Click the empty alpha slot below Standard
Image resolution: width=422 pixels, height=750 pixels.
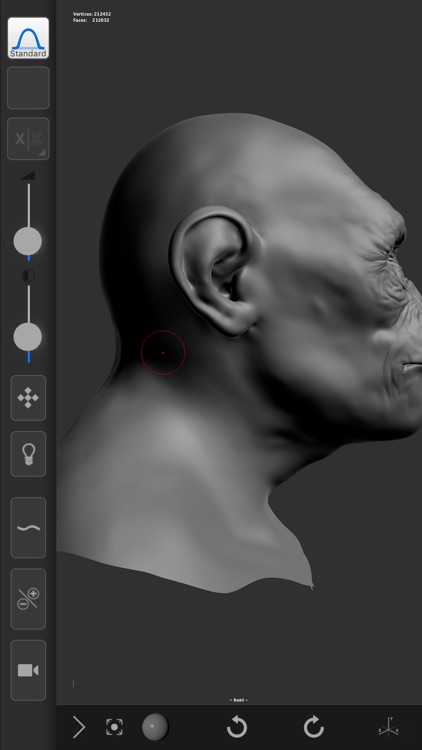(28, 88)
